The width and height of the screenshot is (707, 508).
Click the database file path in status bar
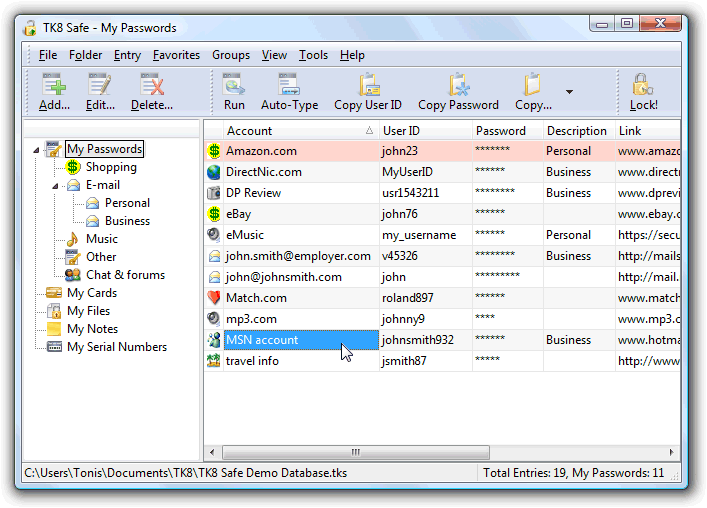click(x=185, y=473)
